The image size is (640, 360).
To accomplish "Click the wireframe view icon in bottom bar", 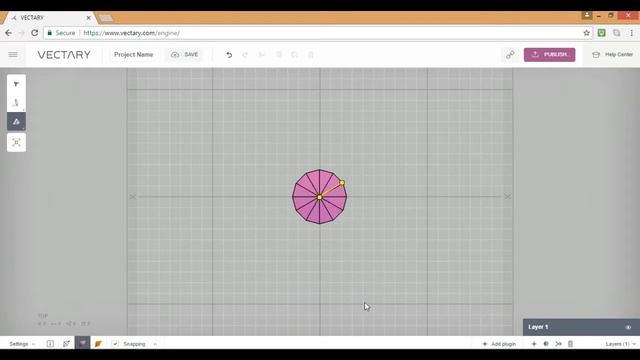I will [x=66, y=344].
